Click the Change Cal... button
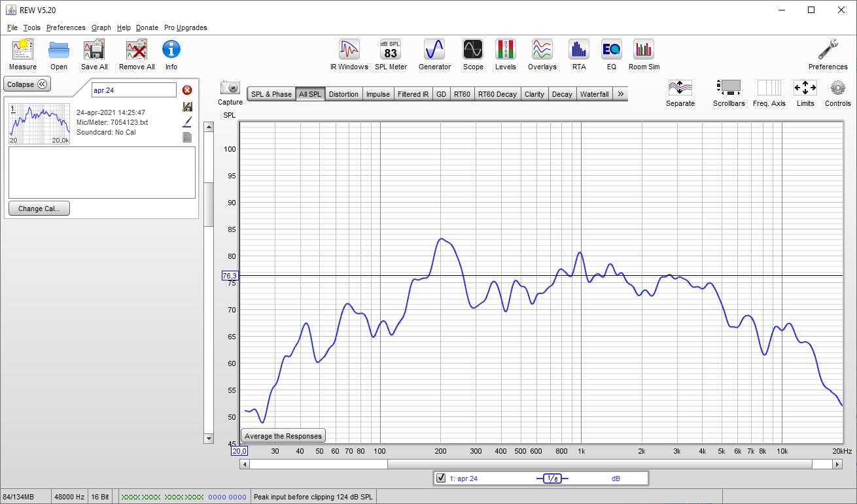 [39, 209]
